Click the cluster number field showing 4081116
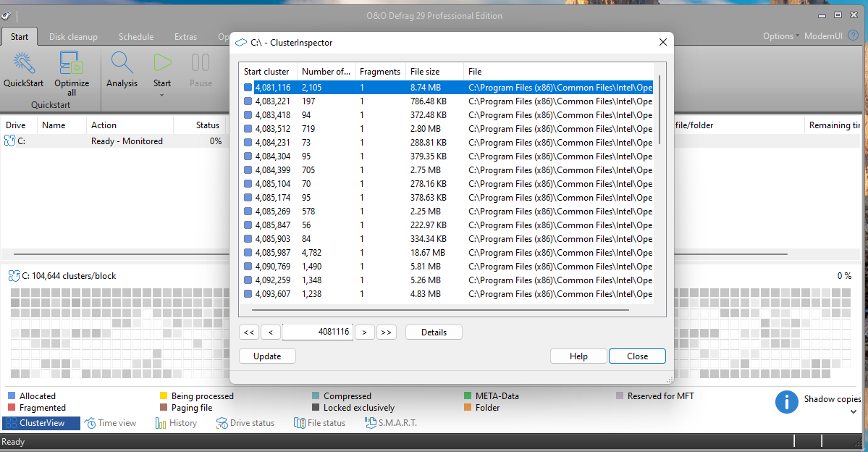868x452 pixels. (318, 332)
